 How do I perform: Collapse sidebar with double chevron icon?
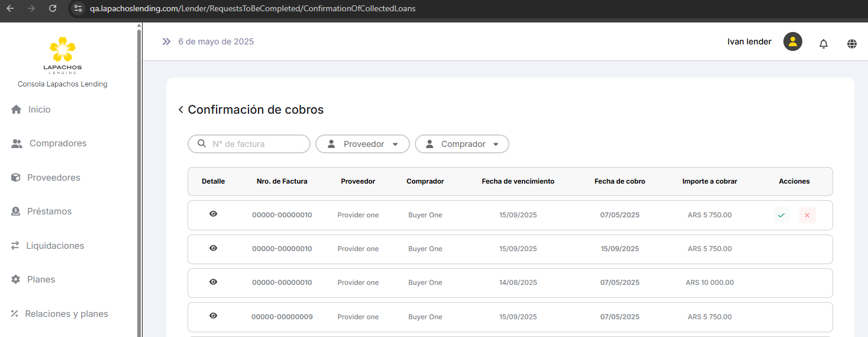166,41
